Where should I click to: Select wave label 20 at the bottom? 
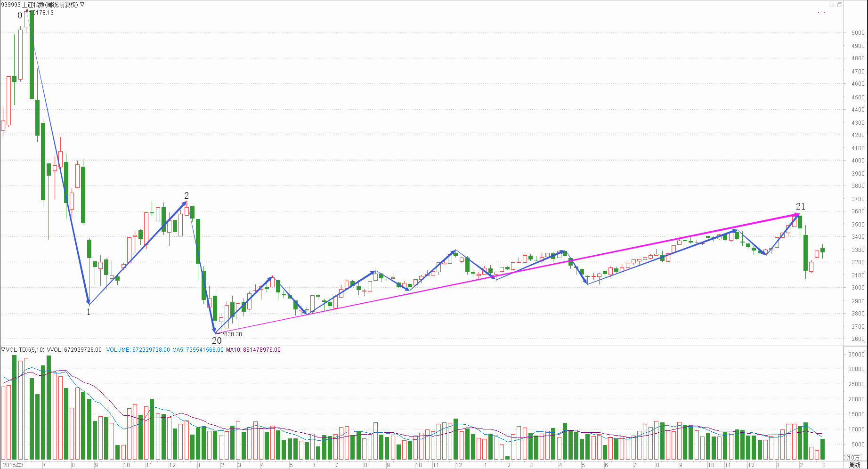click(217, 340)
